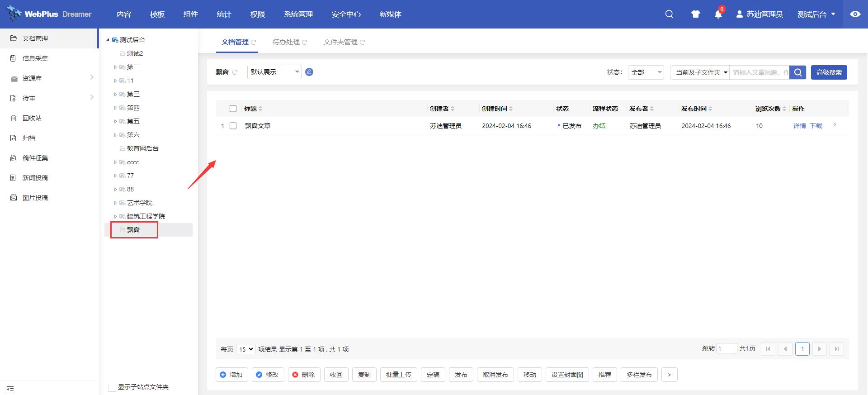Sort by 标题 column sort icon

tap(260, 109)
